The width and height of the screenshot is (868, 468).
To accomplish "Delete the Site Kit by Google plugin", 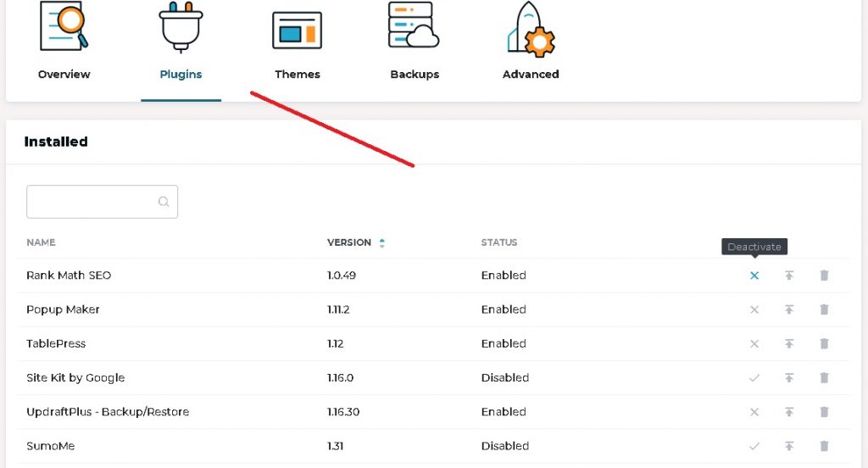I will pos(824,378).
